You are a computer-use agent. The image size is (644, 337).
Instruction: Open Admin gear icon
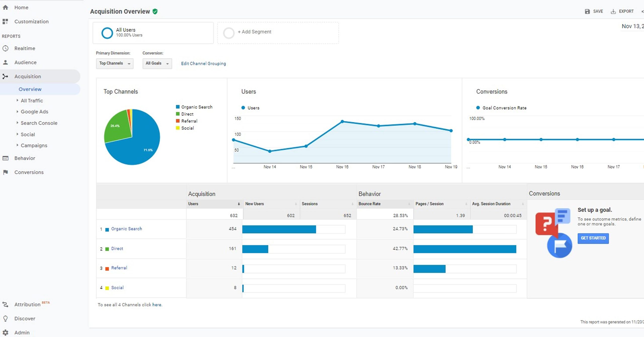(5, 332)
